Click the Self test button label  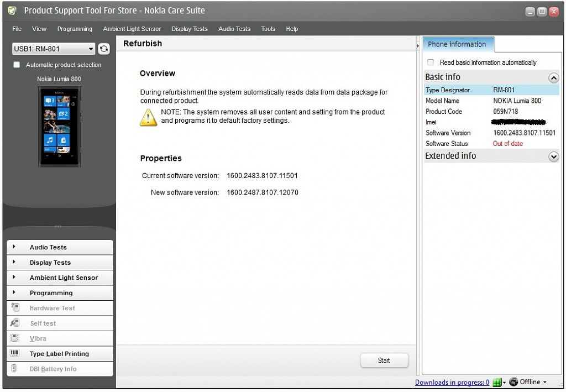pyautogui.click(x=43, y=323)
